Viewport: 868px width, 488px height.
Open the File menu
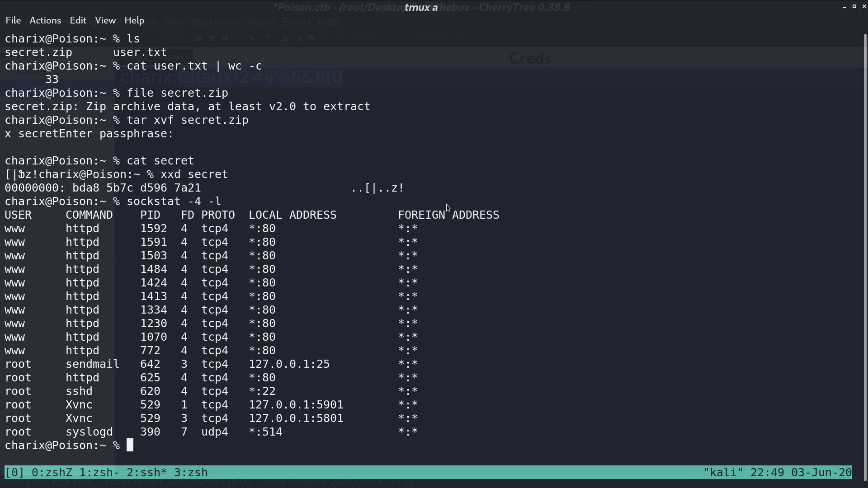13,20
